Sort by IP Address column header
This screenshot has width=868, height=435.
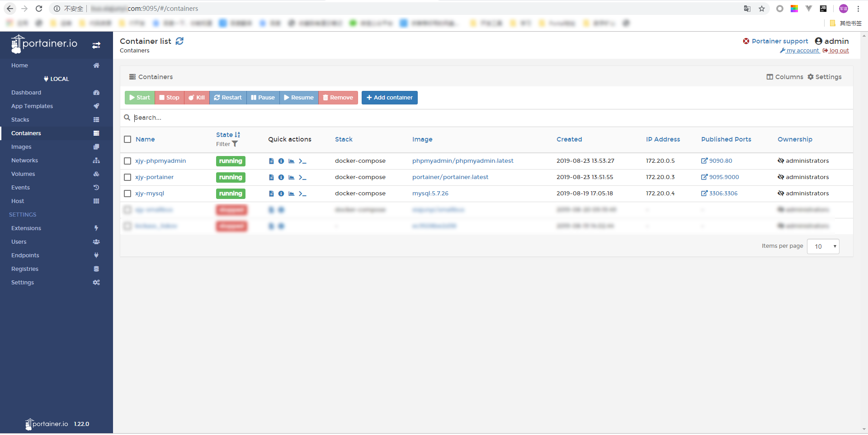663,139
